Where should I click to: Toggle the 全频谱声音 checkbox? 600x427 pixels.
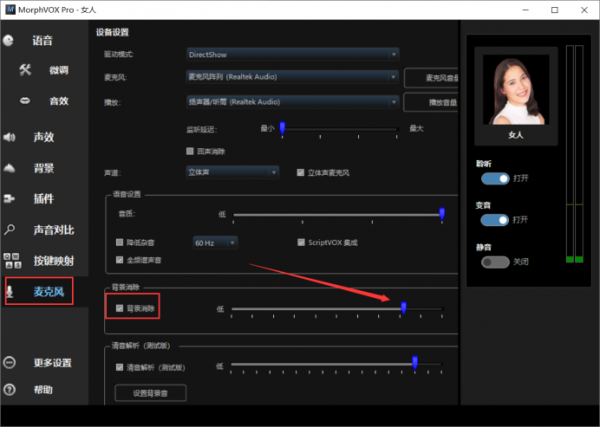[x=119, y=260]
